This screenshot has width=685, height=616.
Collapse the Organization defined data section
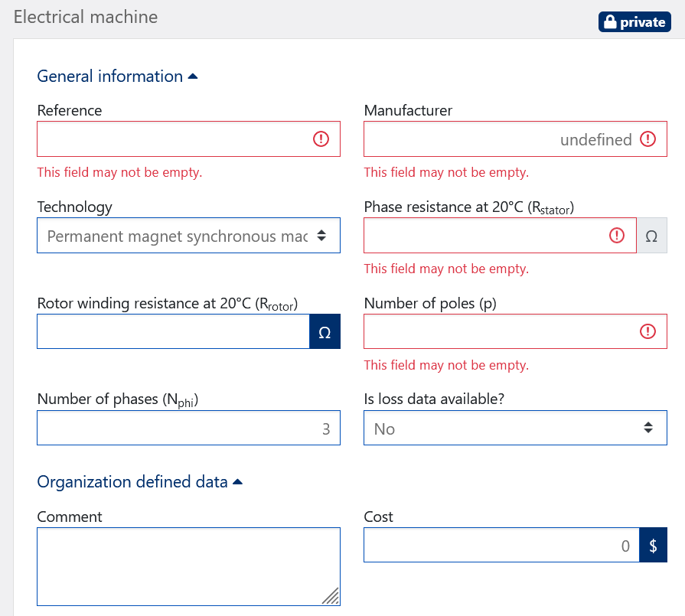click(140, 482)
